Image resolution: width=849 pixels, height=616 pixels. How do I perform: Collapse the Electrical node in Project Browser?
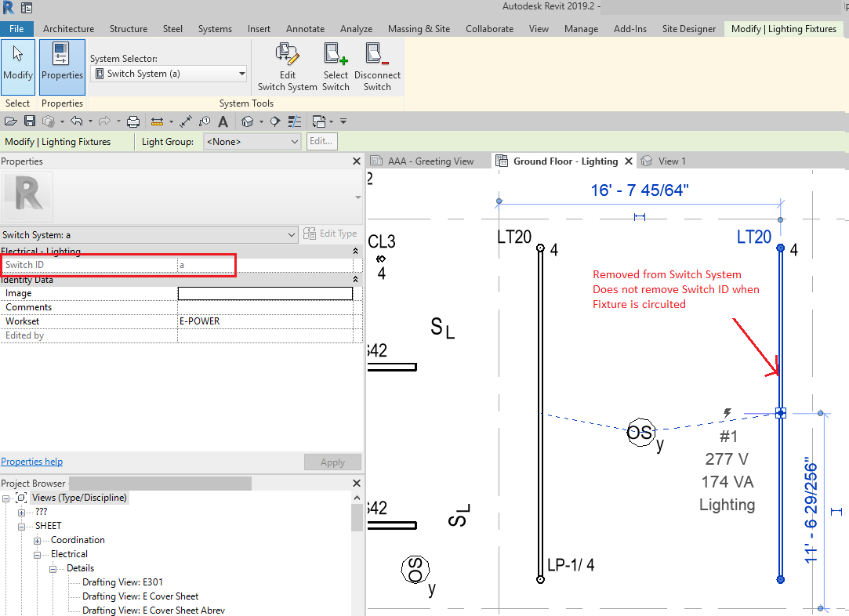36,554
